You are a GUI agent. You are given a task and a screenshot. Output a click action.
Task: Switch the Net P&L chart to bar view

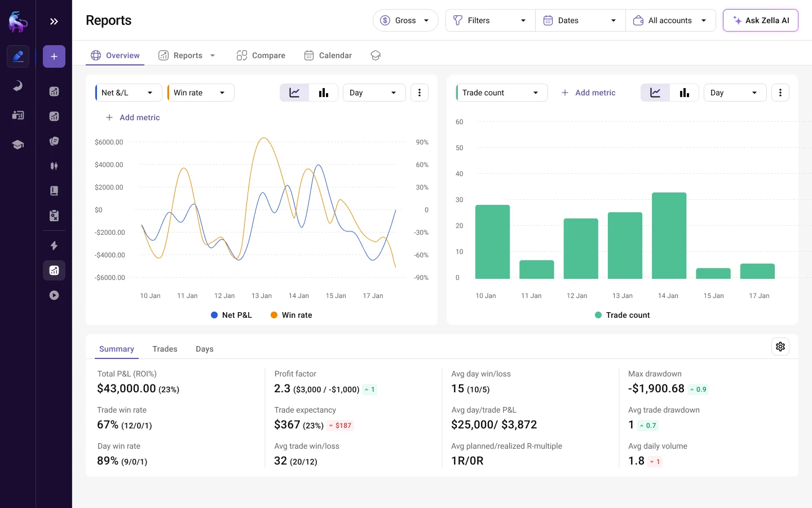pyautogui.click(x=324, y=93)
